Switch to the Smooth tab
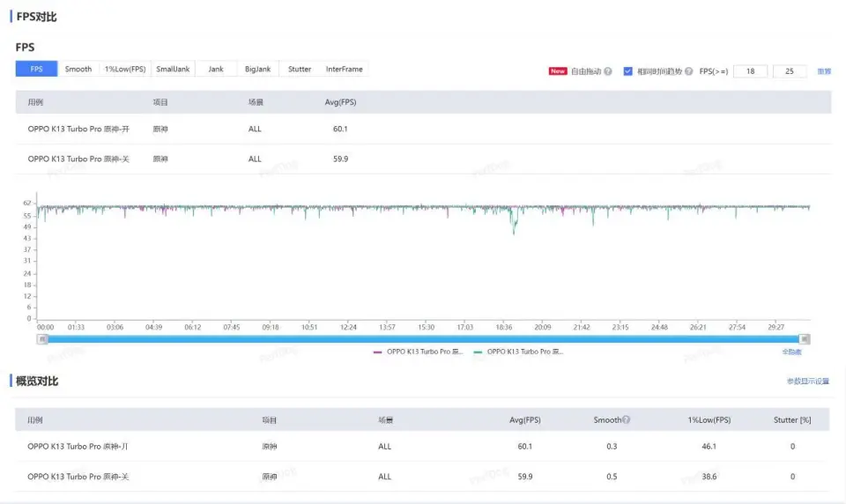This screenshot has width=846, height=504. tap(78, 69)
